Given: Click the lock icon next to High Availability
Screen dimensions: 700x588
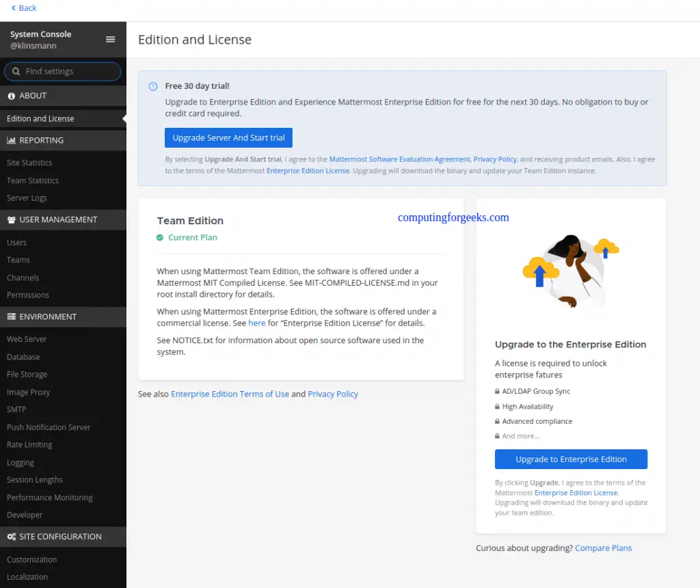Looking at the screenshot, I should [x=498, y=407].
